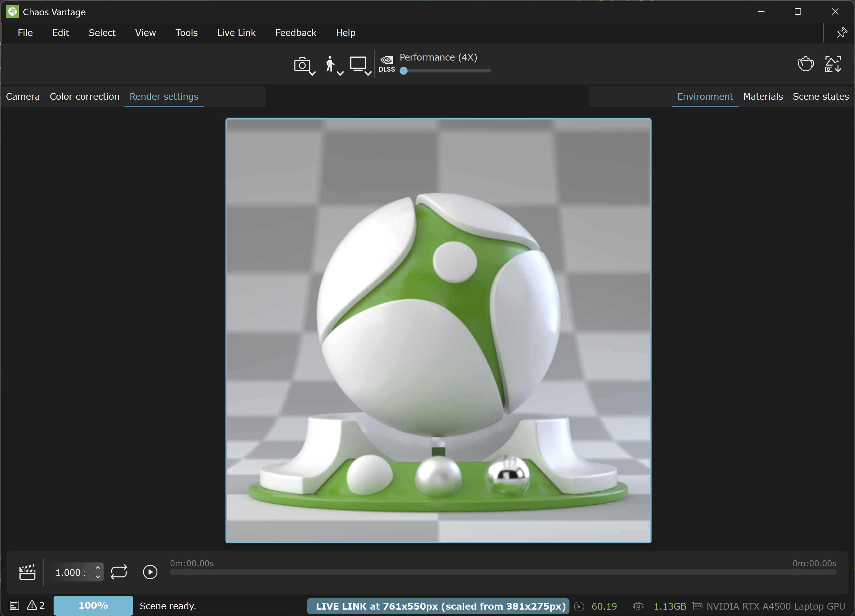Open the Live Link menu
Screen dimensions: 855x616
point(236,33)
